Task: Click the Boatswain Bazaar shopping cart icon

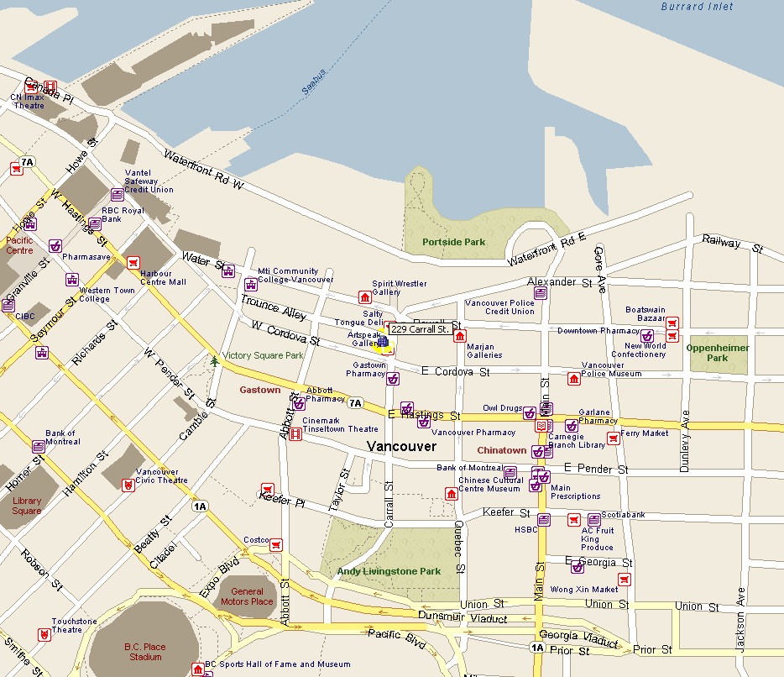Action: pyautogui.click(x=672, y=323)
